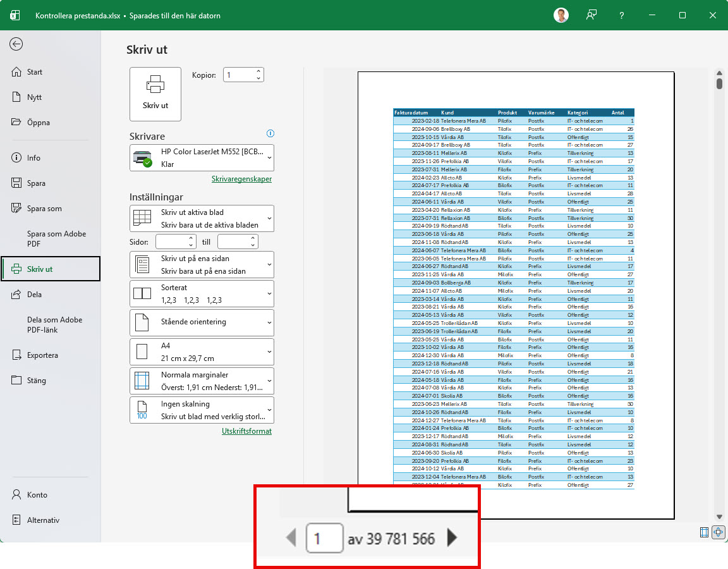Click the back arrow icon
The image size is (728, 569).
coord(16,44)
